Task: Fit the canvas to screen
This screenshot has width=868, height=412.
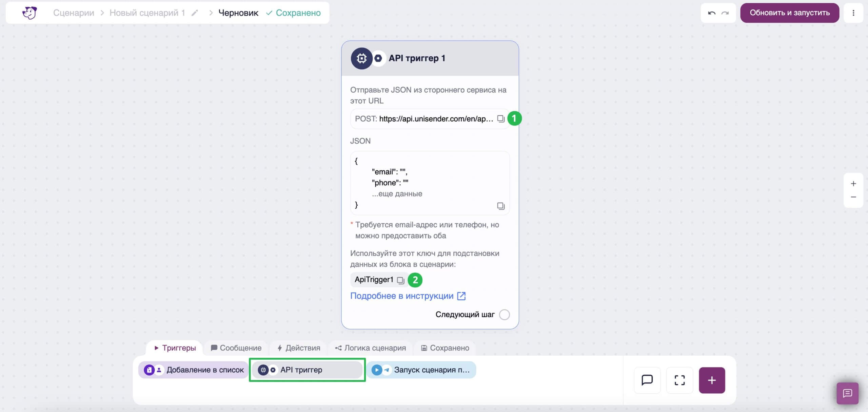Action: tap(679, 380)
